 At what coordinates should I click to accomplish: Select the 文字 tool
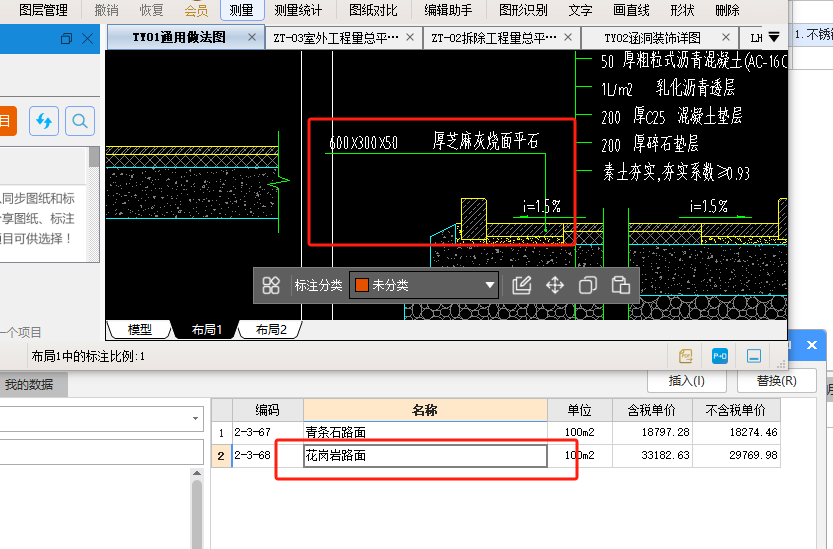pyautogui.click(x=580, y=10)
